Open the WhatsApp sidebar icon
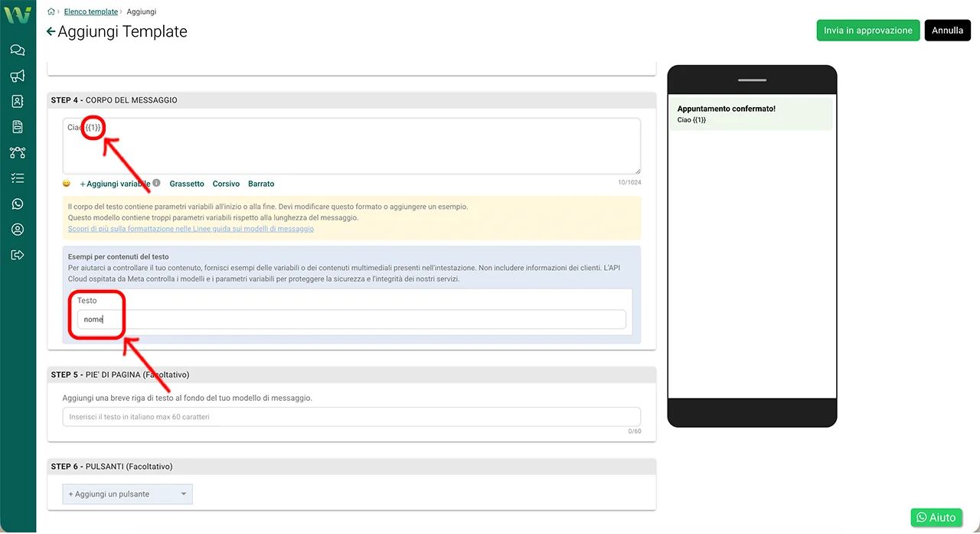 (x=18, y=204)
